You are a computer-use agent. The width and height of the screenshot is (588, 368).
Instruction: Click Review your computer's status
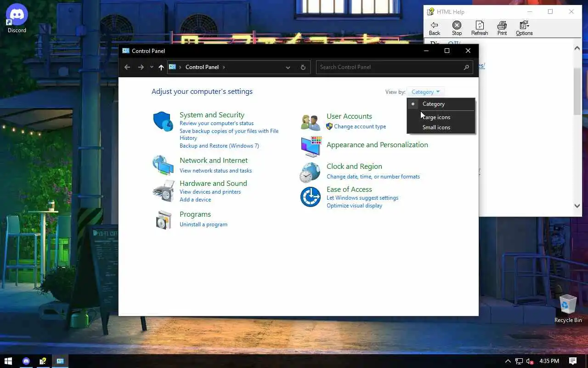(216, 123)
